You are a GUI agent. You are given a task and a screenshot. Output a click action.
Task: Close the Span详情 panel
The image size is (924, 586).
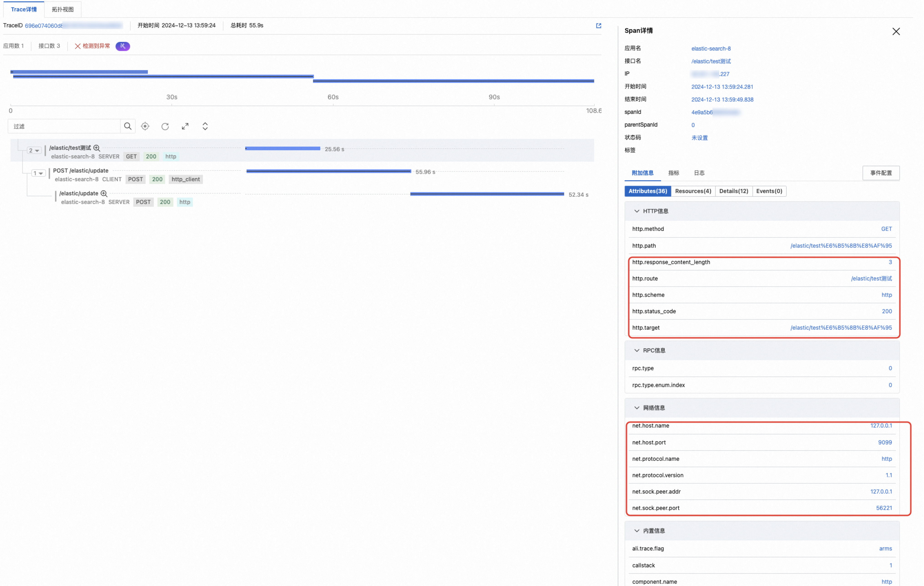click(x=896, y=31)
